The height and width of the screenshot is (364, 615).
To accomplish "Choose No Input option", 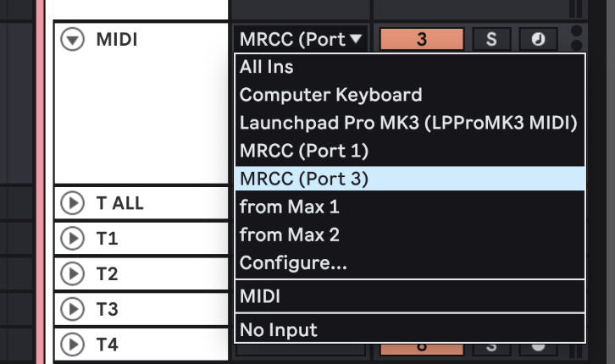I will [x=279, y=328].
